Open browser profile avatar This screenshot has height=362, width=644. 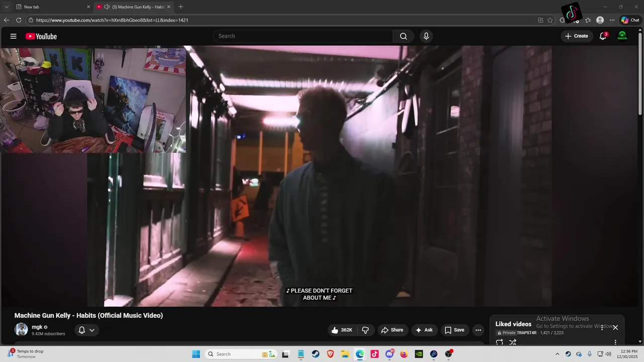(600, 20)
